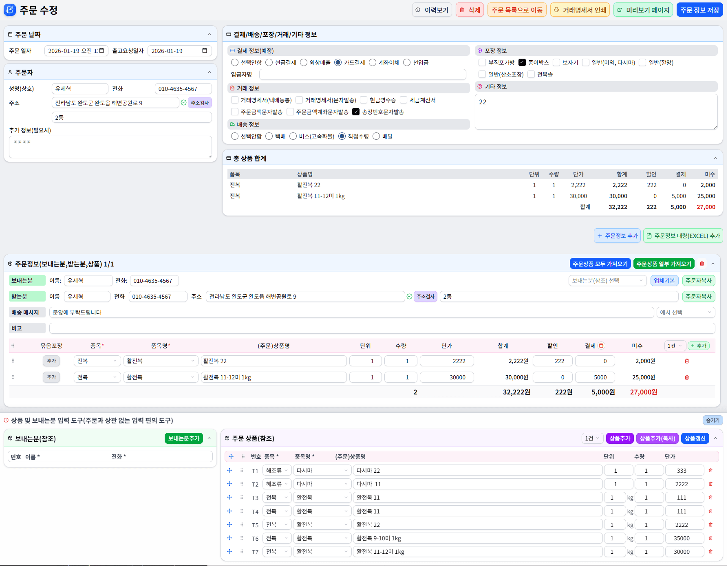The height and width of the screenshot is (566, 728).
Task: Click the 기타 정보 text area
Action: 596,112
